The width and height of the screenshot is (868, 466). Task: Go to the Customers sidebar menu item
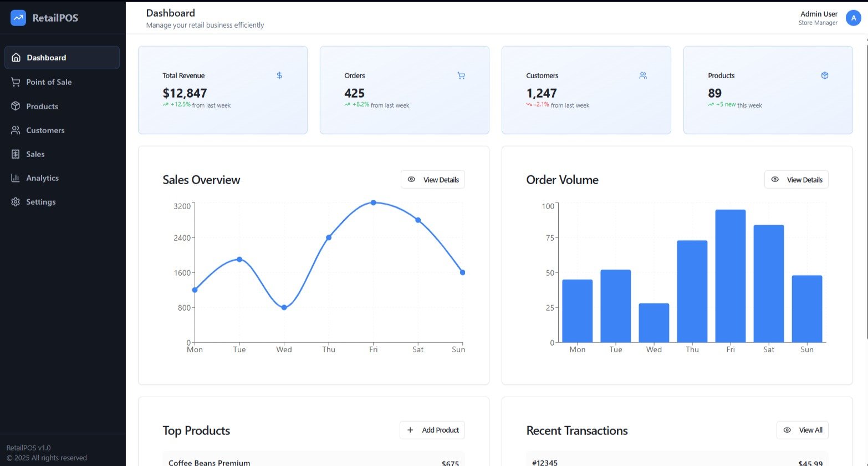click(62, 130)
